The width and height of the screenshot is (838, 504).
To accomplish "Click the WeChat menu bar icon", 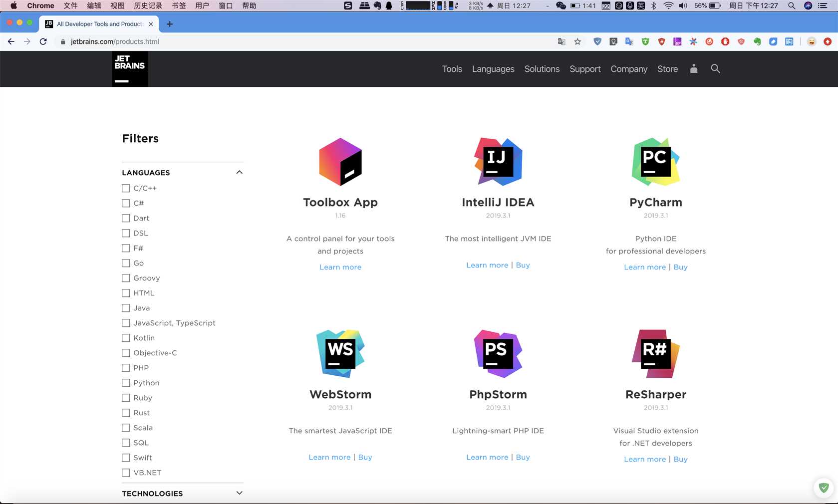I will pos(561,5).
